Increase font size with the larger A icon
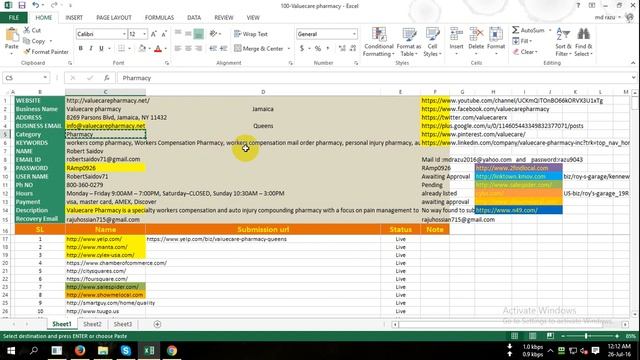Image resolution: width=640 pixels, height=360 pixels. click(154, 34)
